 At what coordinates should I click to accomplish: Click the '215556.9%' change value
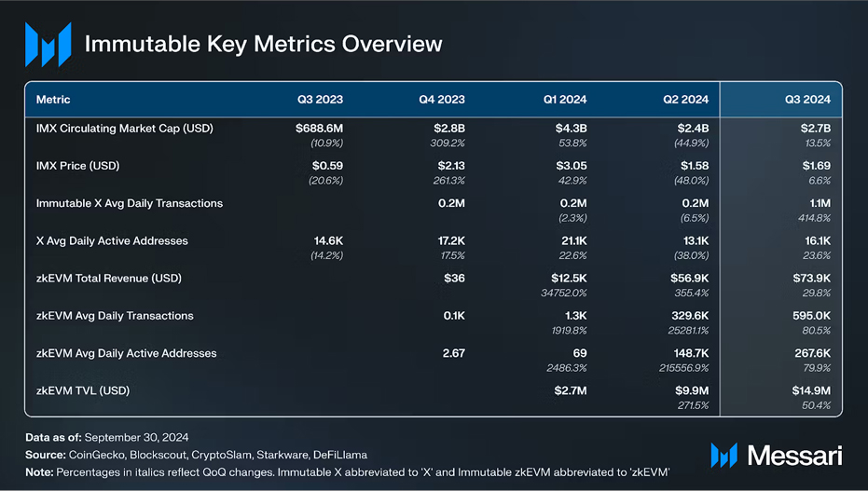683,368
